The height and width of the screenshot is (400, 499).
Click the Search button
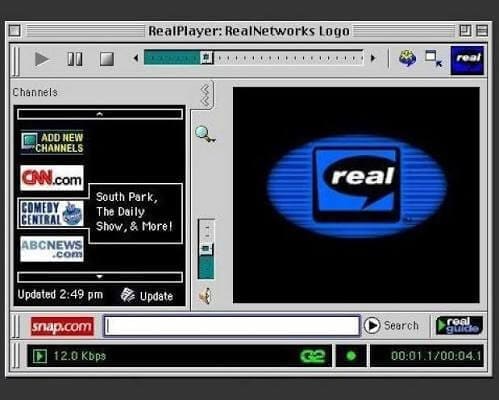point(391,325)
